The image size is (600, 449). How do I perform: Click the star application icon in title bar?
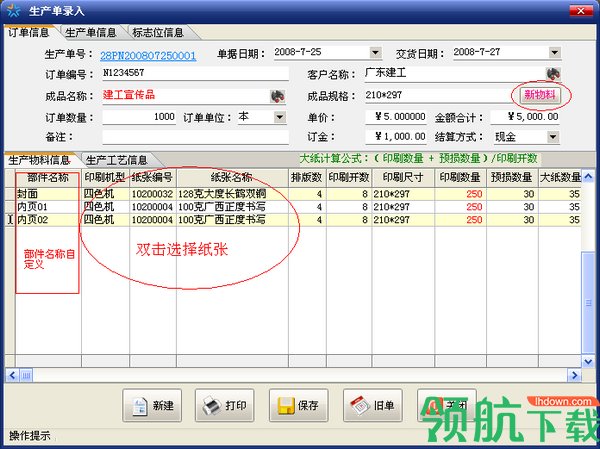(x=14, y=11)
